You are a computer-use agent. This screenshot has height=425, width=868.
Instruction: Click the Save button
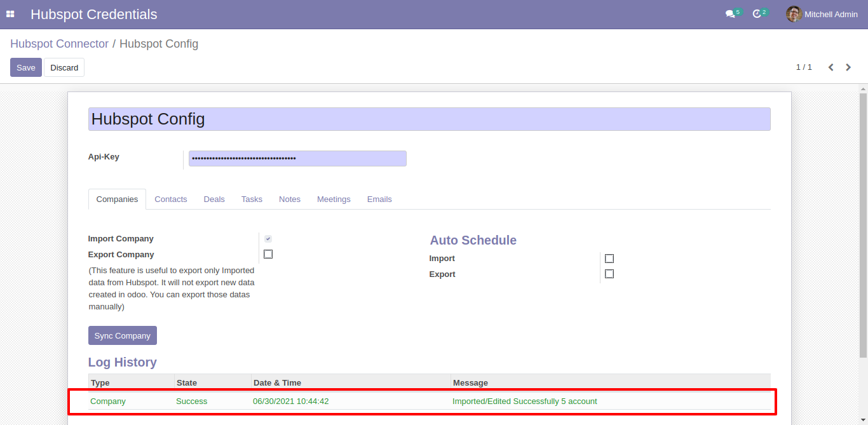click(26, 67)
